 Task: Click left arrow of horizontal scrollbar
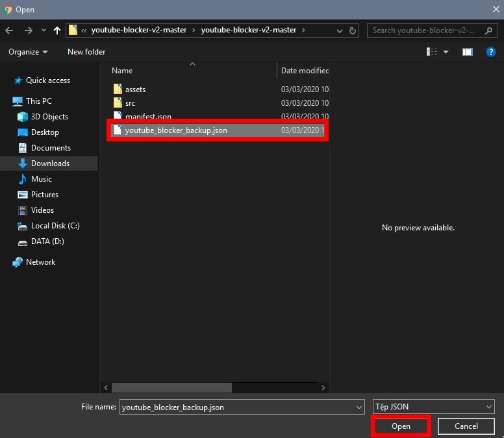(106, 387)
